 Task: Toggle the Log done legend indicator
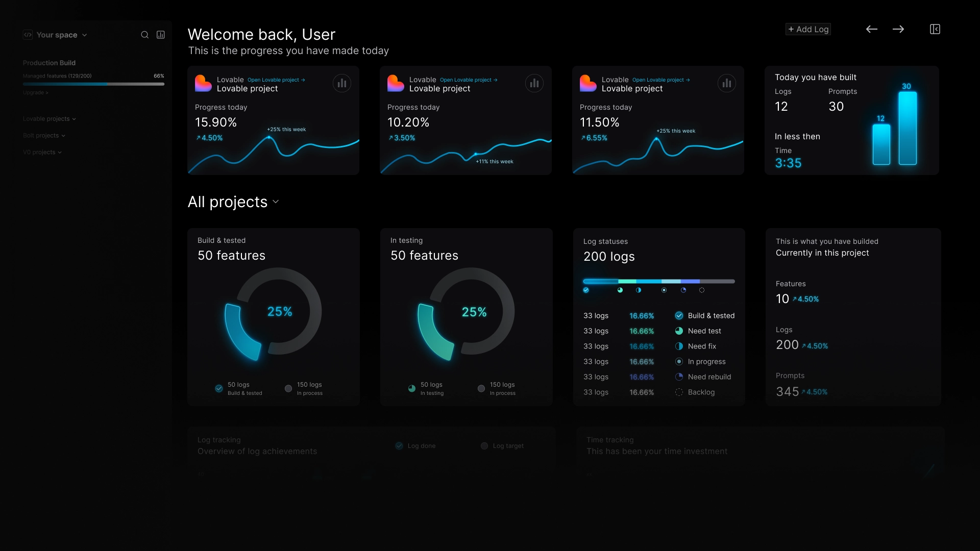[399, 446]
